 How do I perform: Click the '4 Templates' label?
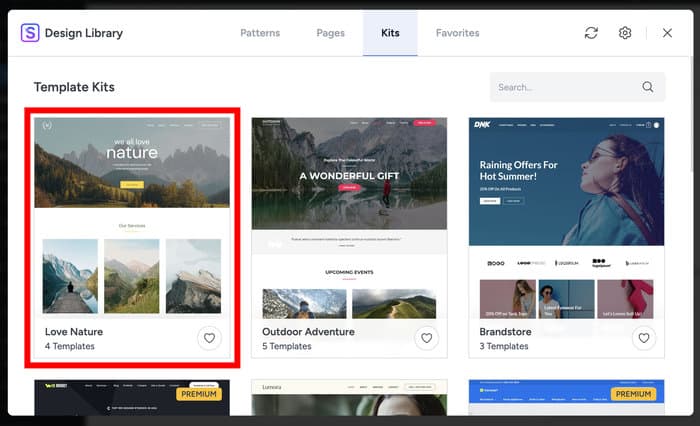point(70,346)
